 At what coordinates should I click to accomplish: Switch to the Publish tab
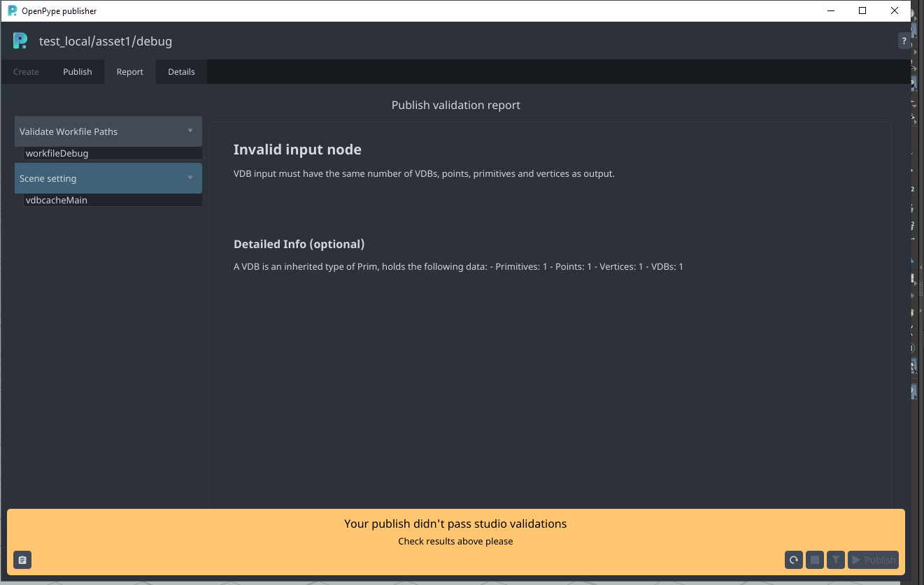click(x=77, y=71)
